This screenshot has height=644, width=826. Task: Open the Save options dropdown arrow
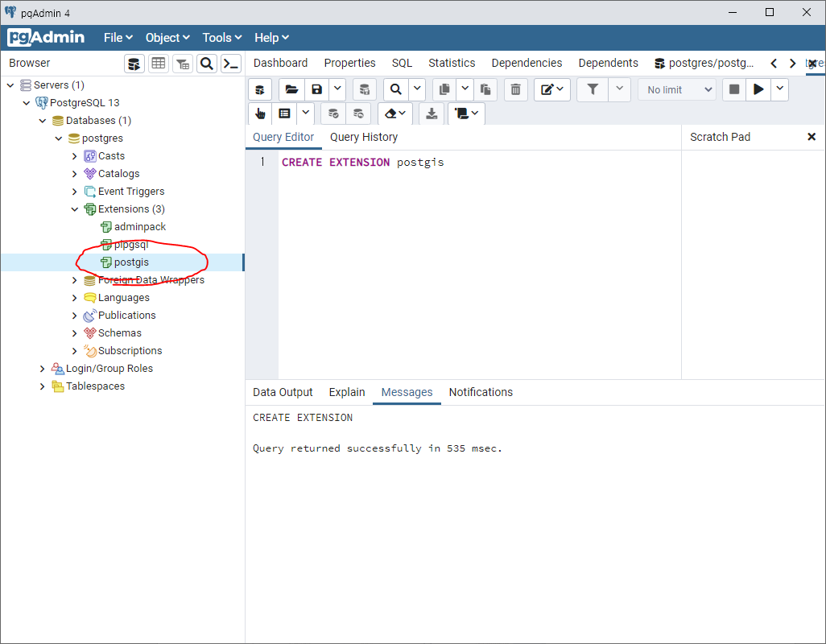[337, 89]
